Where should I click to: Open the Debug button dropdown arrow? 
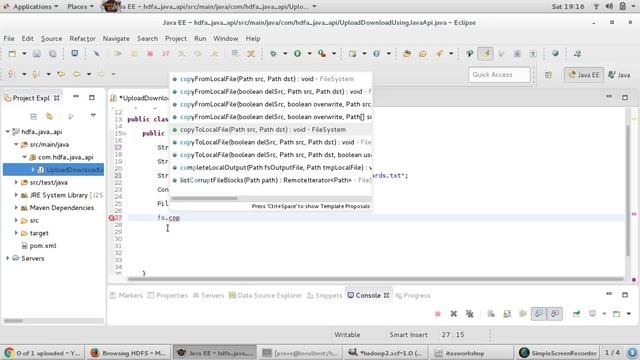click(x=285, y=53)
